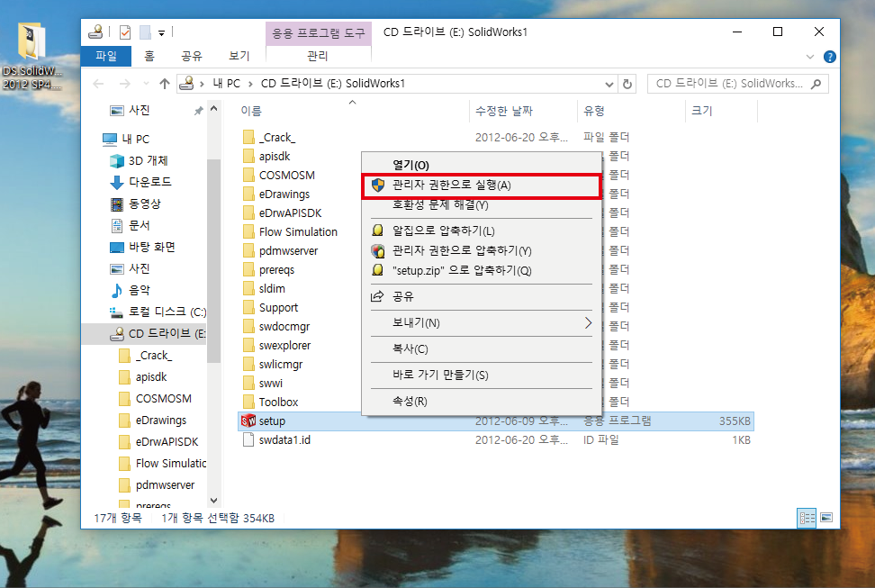Click the Properties quick access toolbar icon

125,32
